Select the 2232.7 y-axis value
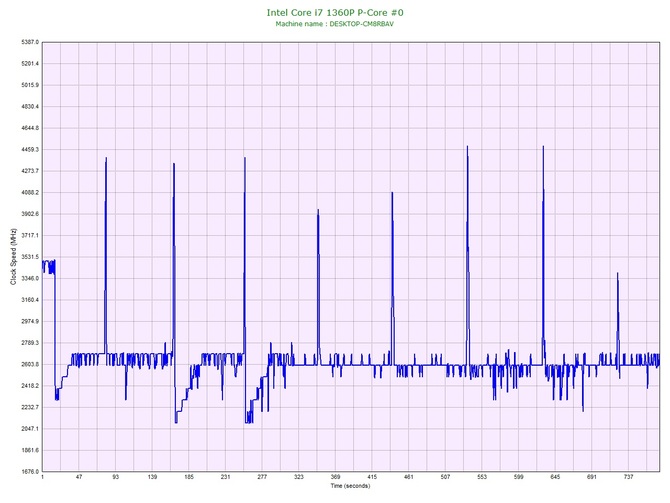670x503 pixels. pyautogui.click(x=30, y=407)
